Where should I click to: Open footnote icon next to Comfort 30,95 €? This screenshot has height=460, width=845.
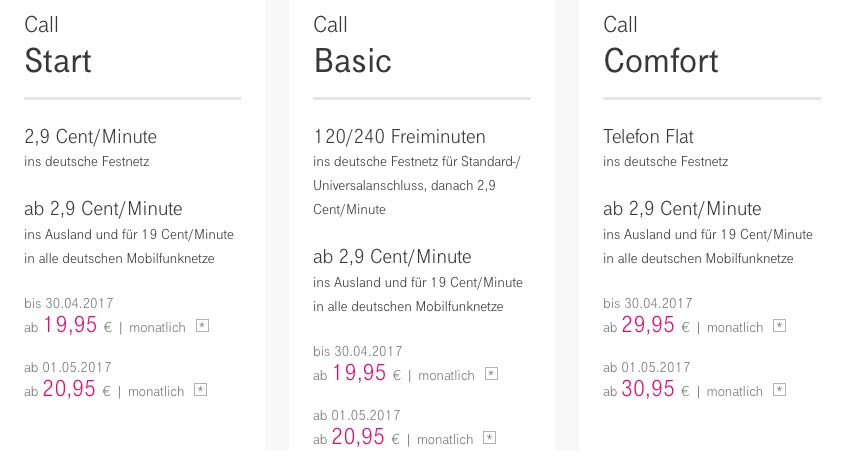780,390
